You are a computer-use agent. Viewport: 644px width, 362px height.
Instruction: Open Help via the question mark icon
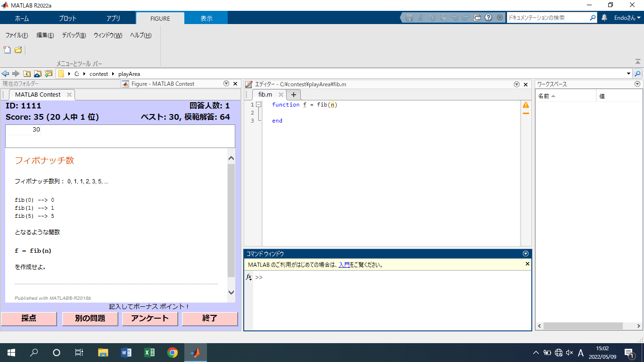point(488,18)
